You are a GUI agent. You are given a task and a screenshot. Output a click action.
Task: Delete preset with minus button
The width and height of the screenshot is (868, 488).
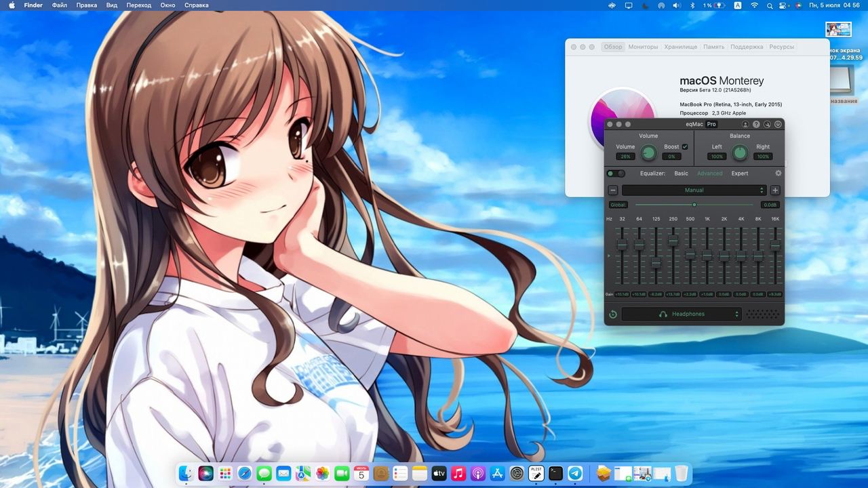[x=613, y=190]
